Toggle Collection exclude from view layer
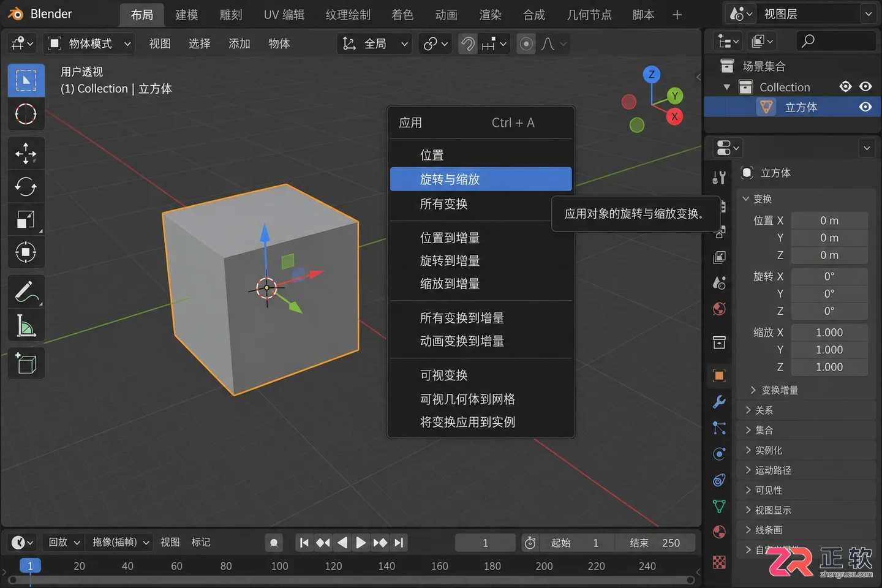This screenshot has height=588, width=882. pos(845,87)
